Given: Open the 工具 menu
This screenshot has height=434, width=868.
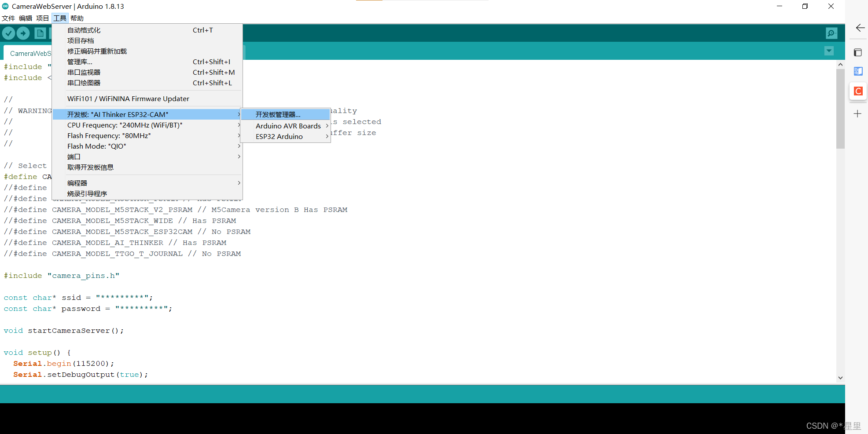Looking at the screenshot, I should (x=60, y=18).
